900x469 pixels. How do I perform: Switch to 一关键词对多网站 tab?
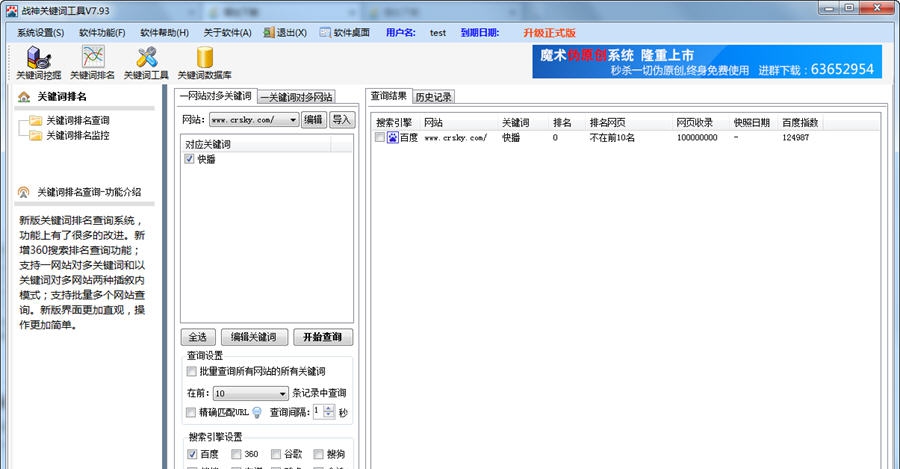[x=296, y=98]
